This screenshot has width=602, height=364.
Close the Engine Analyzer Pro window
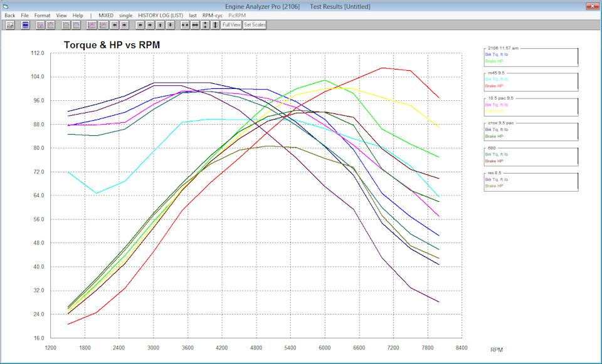pyautogui.click(x=591, y=6)
